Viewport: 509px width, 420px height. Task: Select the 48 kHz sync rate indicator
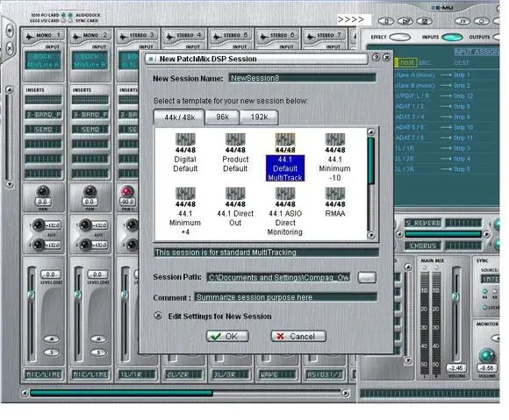[x=495, y=292]
